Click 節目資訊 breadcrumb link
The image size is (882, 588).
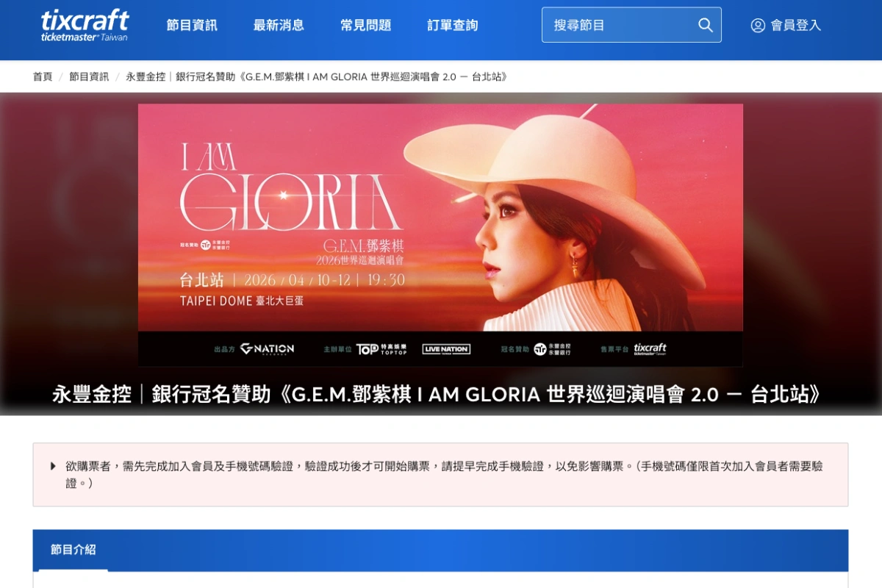tap(89, 76)
